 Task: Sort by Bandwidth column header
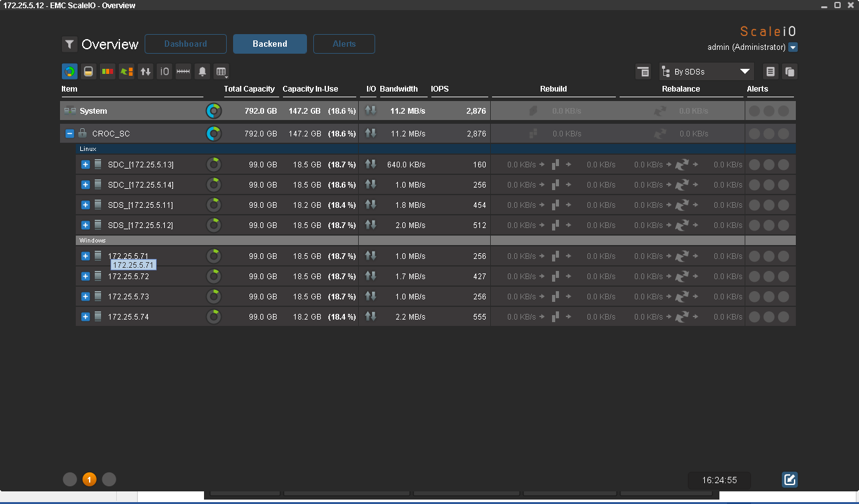pyautogui.click(x=399, y=89)
